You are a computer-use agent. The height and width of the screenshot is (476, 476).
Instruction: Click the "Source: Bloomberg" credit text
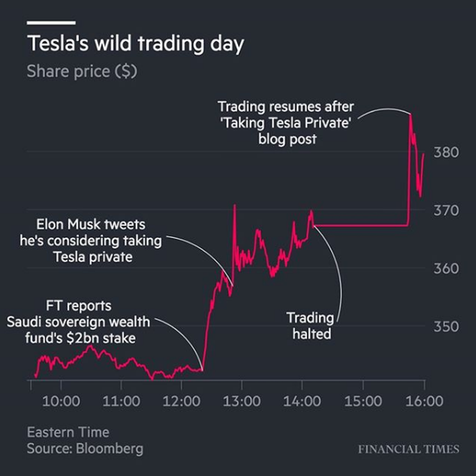(85, 448)
